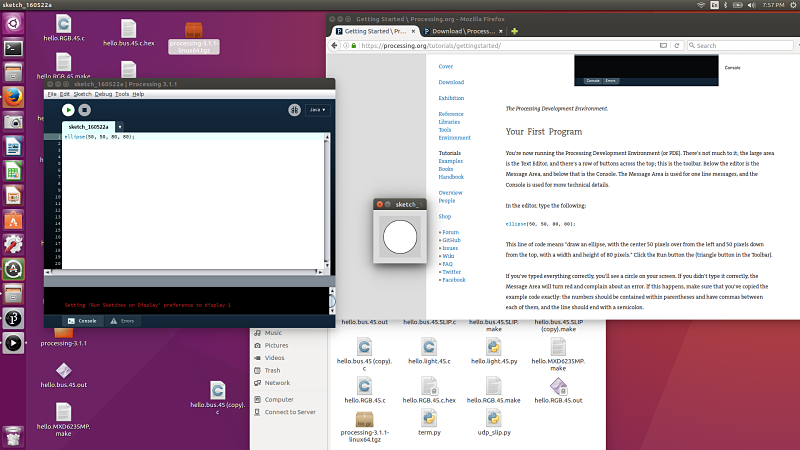800x450 pixels.
Task: Open the Tools menu in Processing
Action: click(122, 94)
